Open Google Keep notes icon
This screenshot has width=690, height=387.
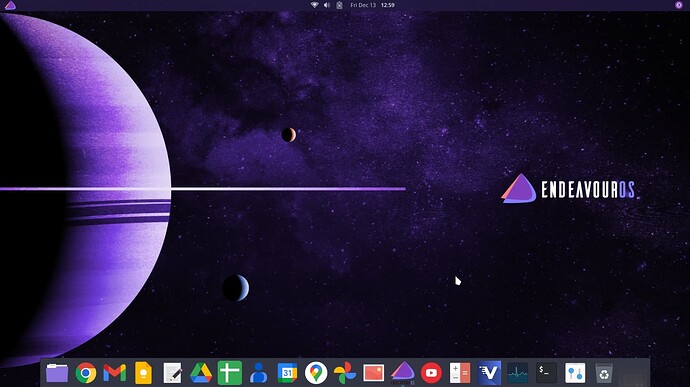click(143, 373)
